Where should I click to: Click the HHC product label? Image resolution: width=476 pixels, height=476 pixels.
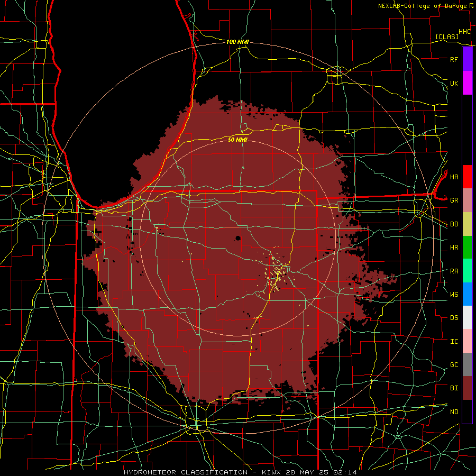464,32
